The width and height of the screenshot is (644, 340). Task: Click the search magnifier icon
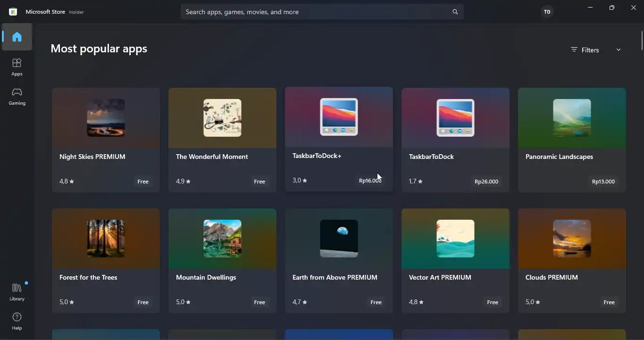(x=455, y=12)
